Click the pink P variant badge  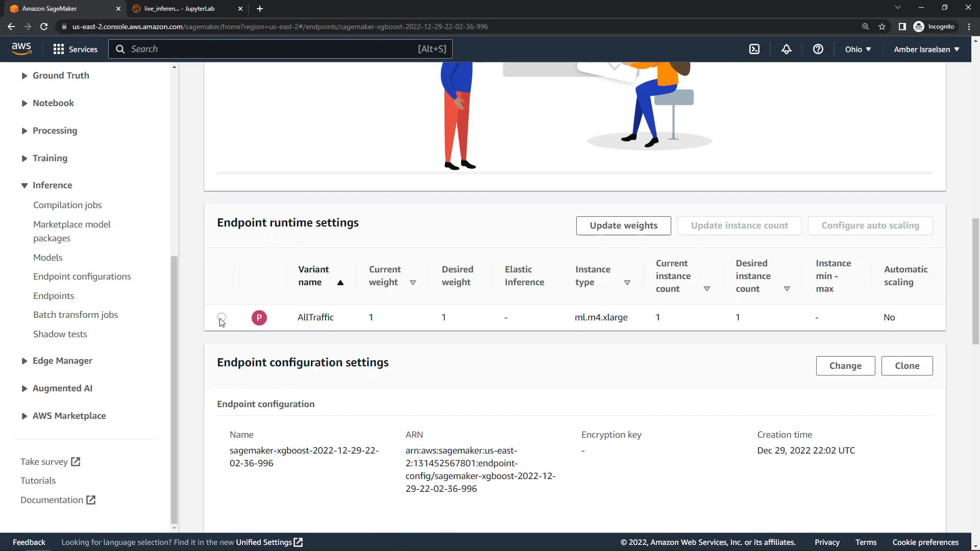coord(259,318)
